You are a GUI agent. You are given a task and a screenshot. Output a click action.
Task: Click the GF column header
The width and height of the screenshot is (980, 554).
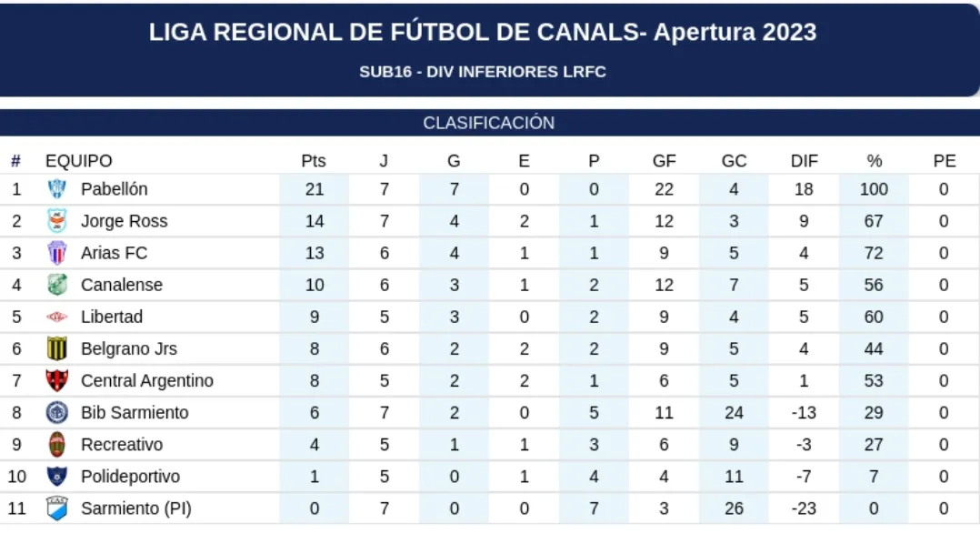tap(664, 161)
